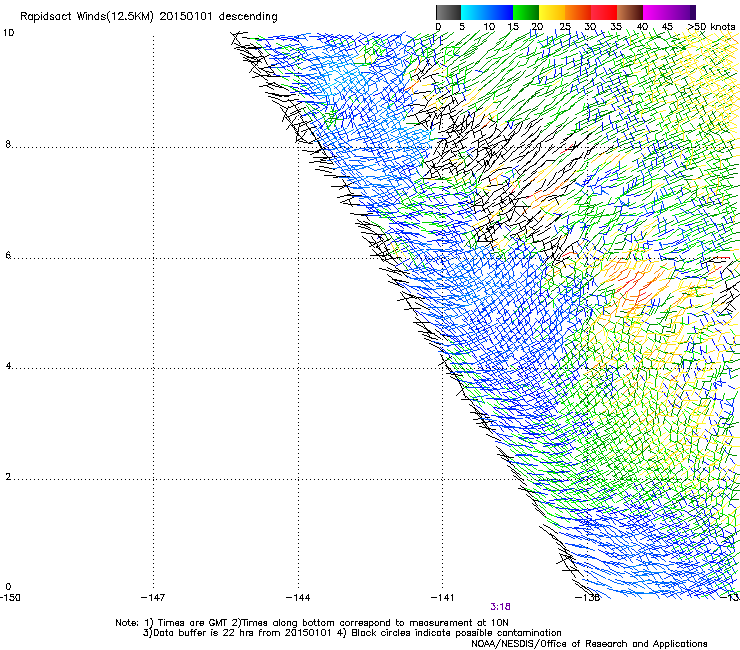This screenshot has height=650, width=740.
Task: Click the plot title 'Rapidsact Winds(12.5KM) 20150101 descending'
Action: click(x=149, y=16)
